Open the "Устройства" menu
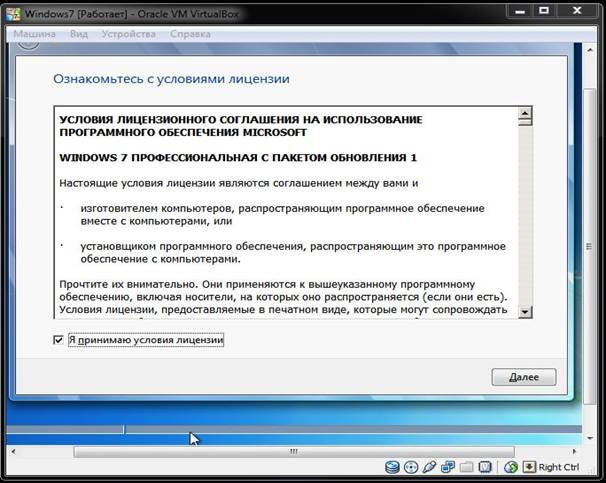This screenshot has height=483, width=606. click(x=129, y=34)
